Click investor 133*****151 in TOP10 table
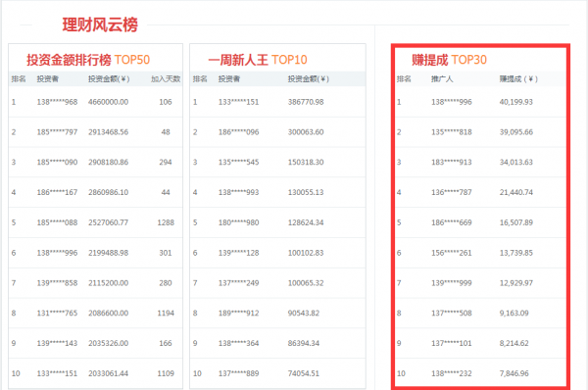 (239, 102)
